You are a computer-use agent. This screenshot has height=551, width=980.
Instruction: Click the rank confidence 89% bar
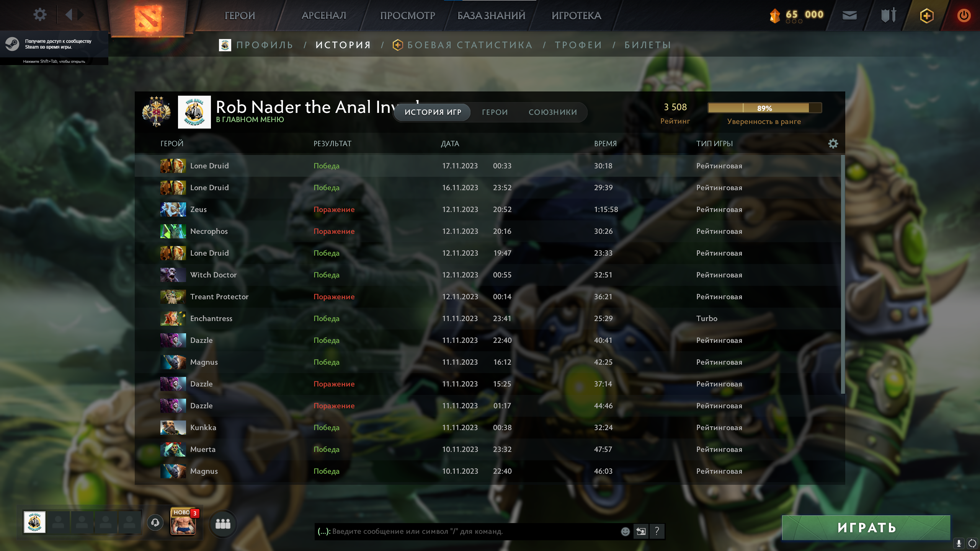click(764, 108)
